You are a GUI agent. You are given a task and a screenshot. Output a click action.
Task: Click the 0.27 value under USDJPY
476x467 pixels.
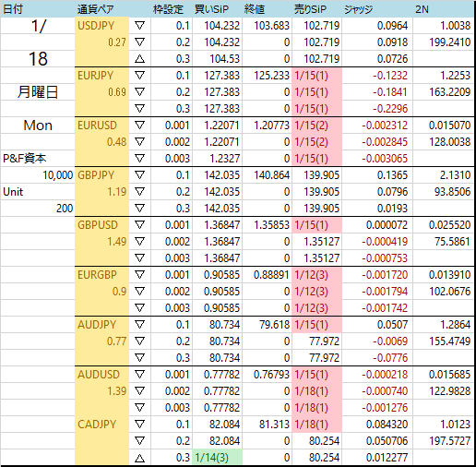(x=117, y=42)
